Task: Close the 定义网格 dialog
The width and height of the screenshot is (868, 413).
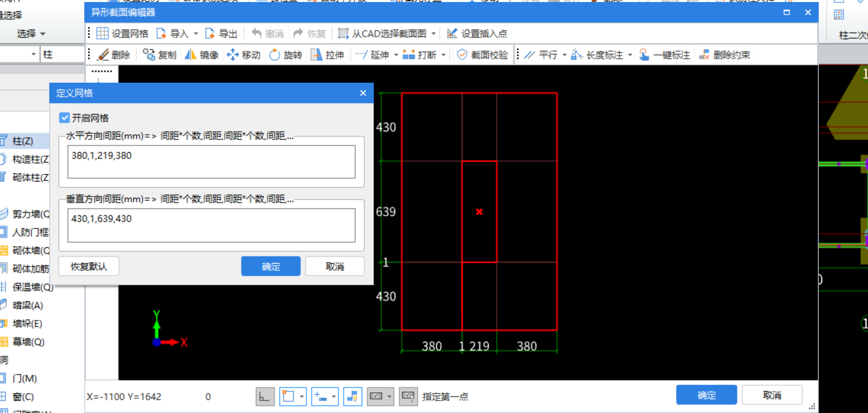Action: [363, 93]
